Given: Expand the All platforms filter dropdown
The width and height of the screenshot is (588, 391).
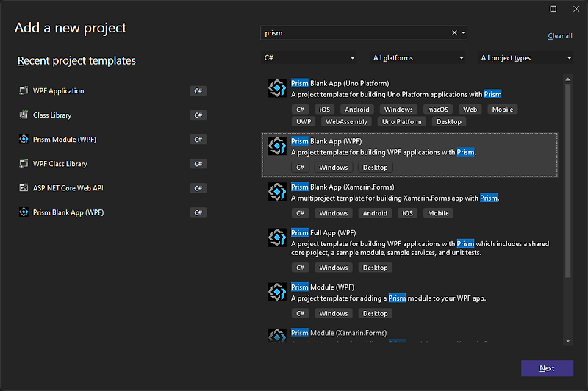Looking at the screenshot, I should [417, 58].
